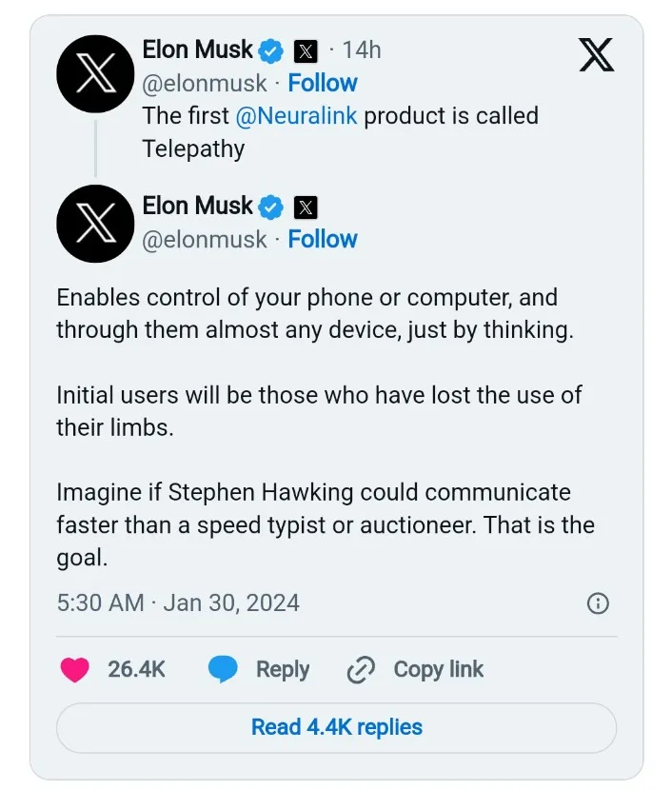Click the X affiliate badge on the top tweet
This screenshot has height=790, width=672.
click(306, 51)
